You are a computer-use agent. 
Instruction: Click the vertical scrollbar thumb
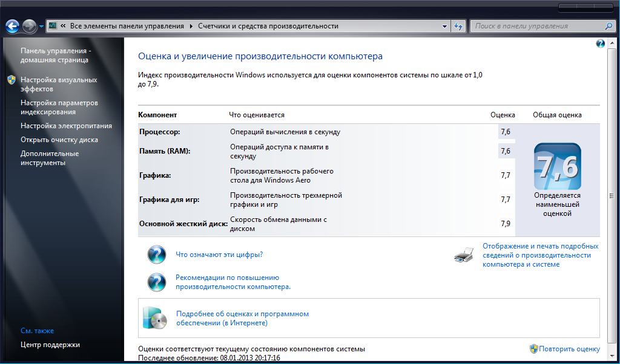(x=612, y=197)
